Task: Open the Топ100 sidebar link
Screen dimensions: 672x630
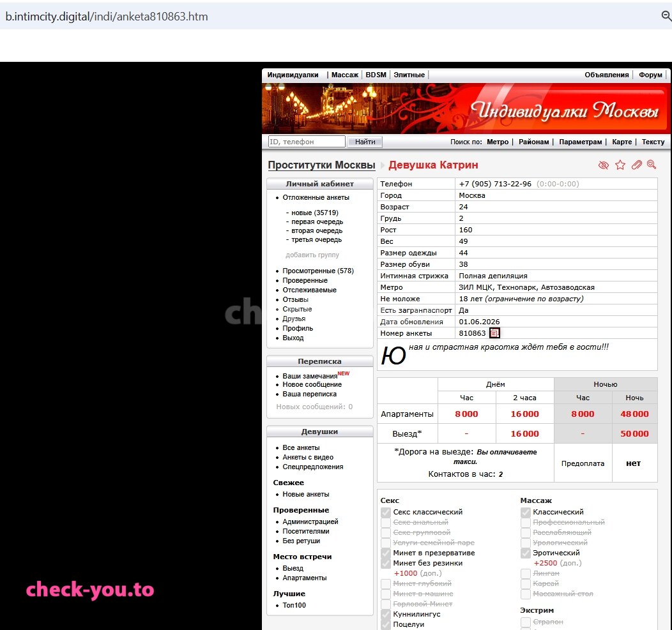Action: (x=294, y=605)
